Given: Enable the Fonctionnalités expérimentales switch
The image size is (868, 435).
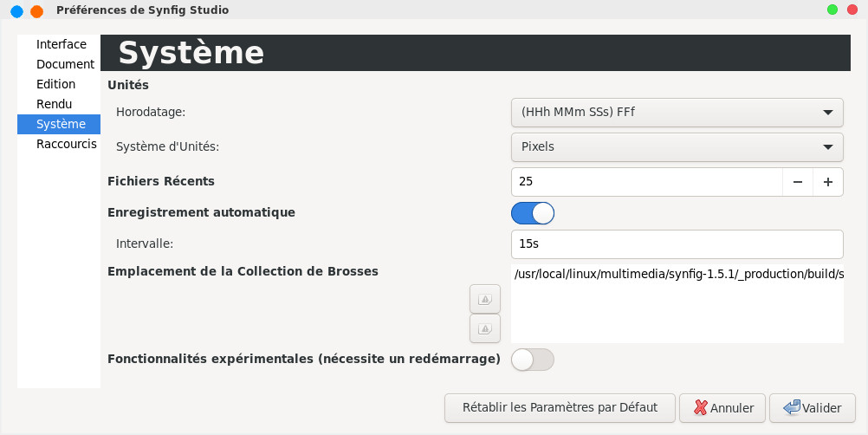Looking at the screenshot, I should (533, 360).
